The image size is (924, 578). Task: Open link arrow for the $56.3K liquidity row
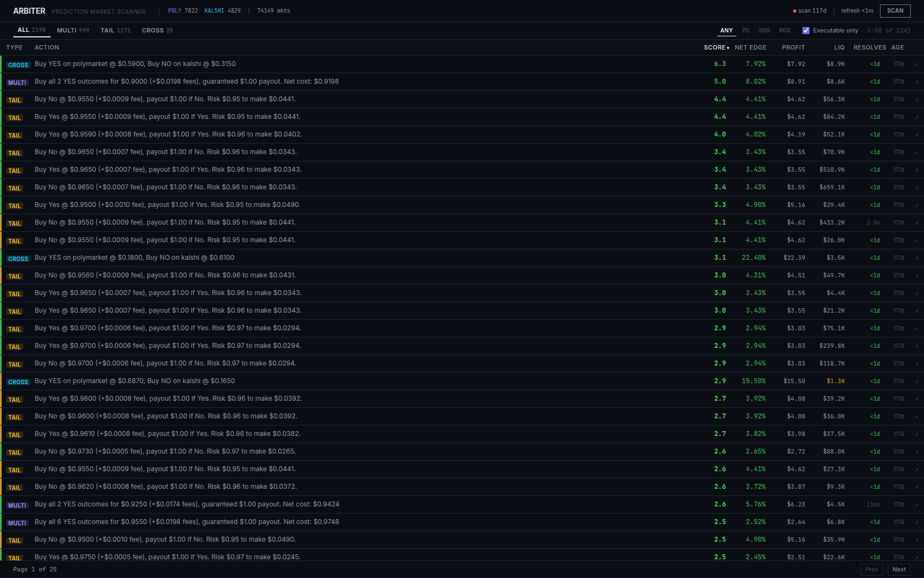(916, 100)
